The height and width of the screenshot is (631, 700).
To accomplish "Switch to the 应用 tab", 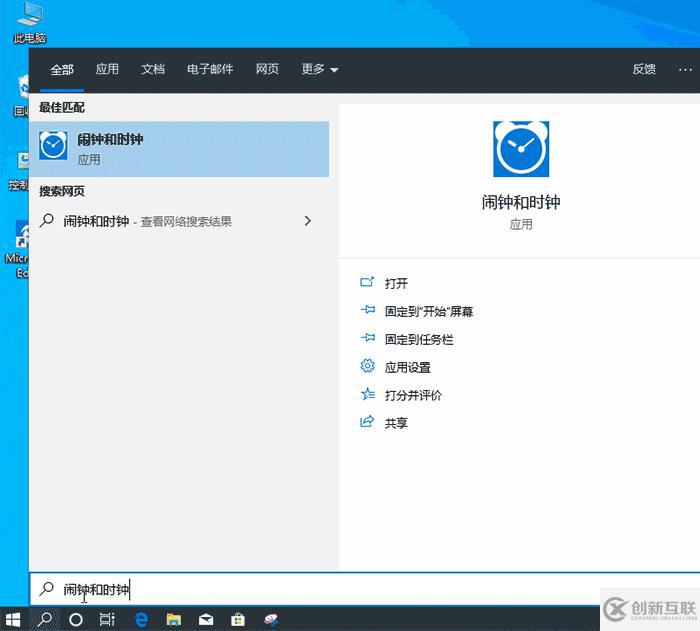I will pos(107,69).
